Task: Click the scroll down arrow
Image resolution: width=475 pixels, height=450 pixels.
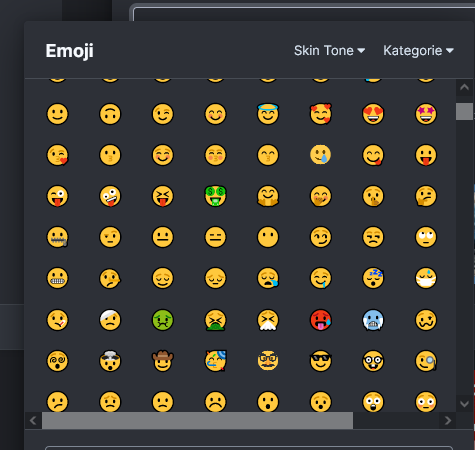Action: point(464,404)
